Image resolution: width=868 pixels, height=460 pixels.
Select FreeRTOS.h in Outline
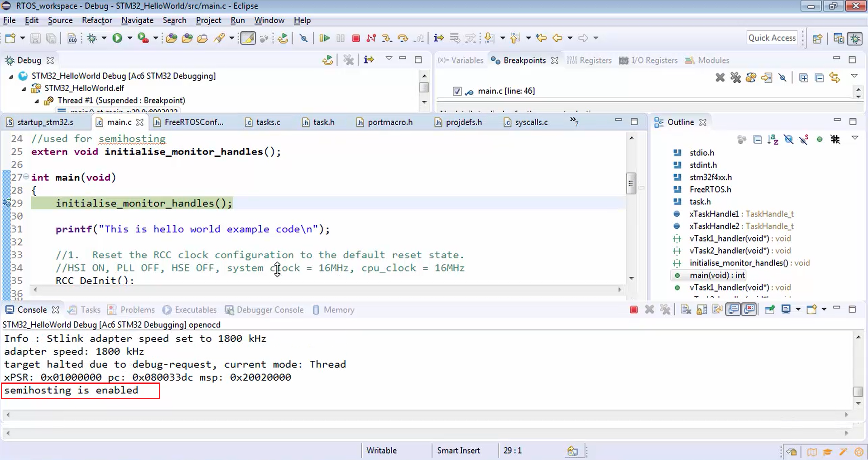pos(710,189)
